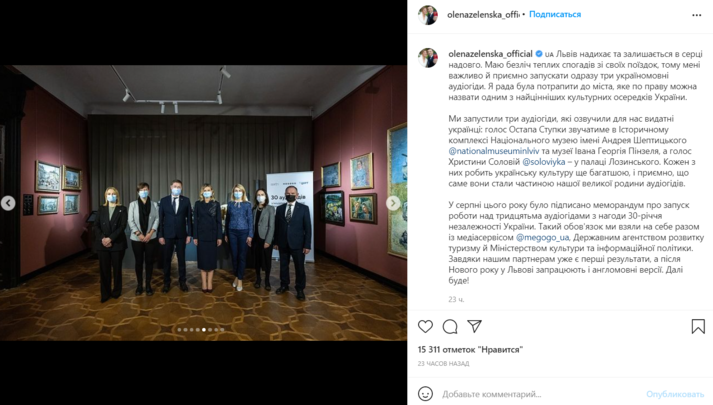View the 15 311 likes list
This screenshot has width=713, height=405.
tap(470, 350)
